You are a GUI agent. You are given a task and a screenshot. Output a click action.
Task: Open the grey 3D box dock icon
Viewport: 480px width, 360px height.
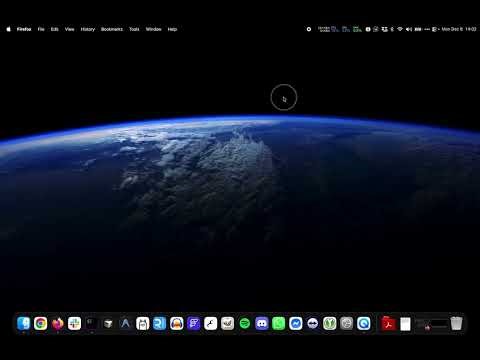click(108, 323)
